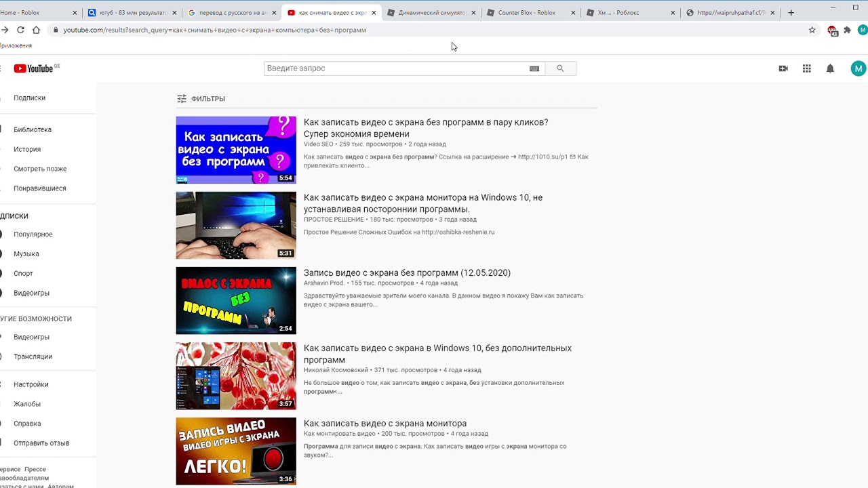The width and height of the screenshot is (868, 488).
Task: Open Понравившиеся in the sidebar
Action: [x=40, y=188]
